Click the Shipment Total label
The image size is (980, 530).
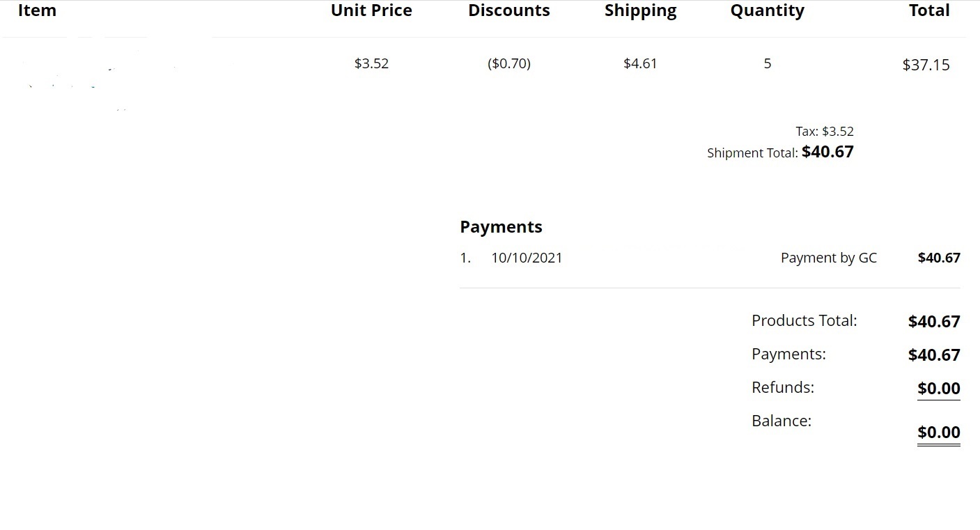(x=752, y=153)
